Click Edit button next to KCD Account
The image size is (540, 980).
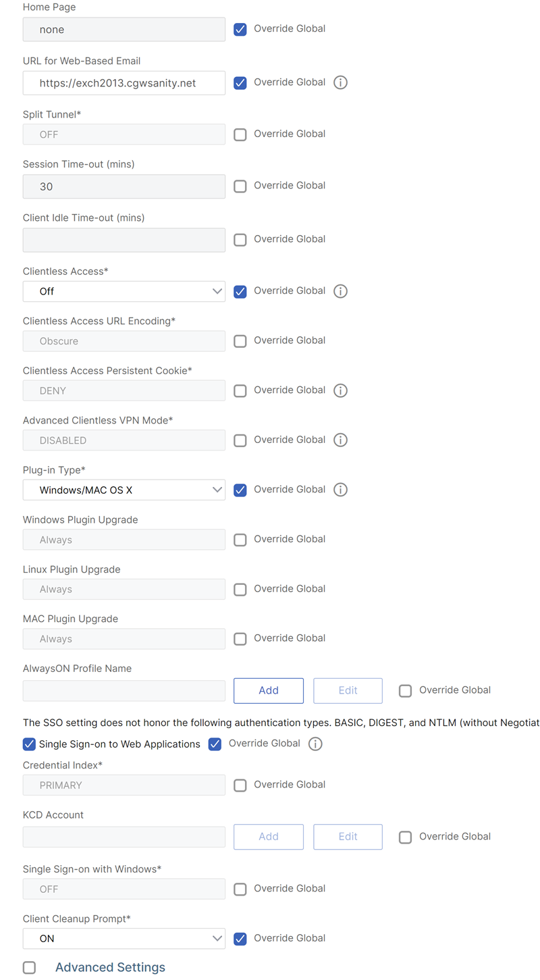pos(348,836)
